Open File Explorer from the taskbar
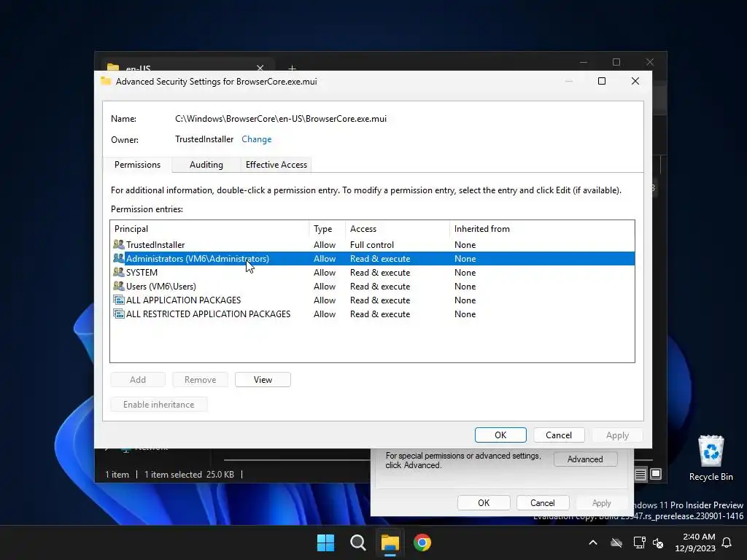 [x=390, y=542]
